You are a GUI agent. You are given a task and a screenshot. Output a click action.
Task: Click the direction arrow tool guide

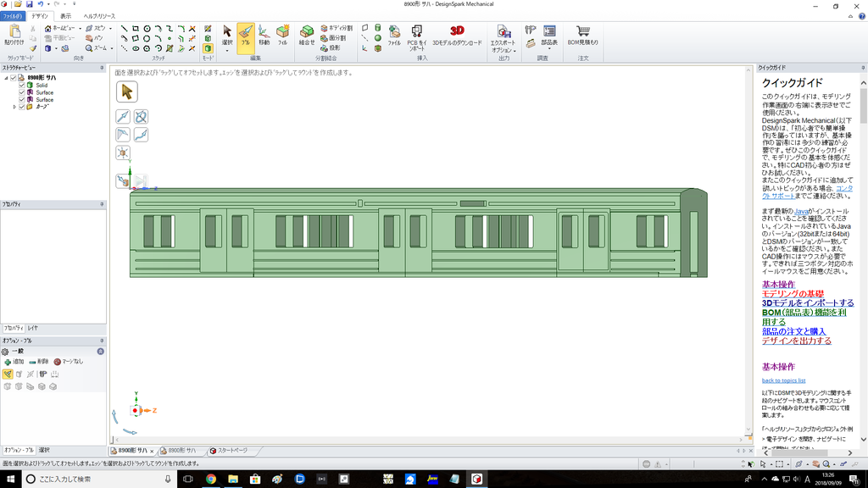tap(123, 117)
